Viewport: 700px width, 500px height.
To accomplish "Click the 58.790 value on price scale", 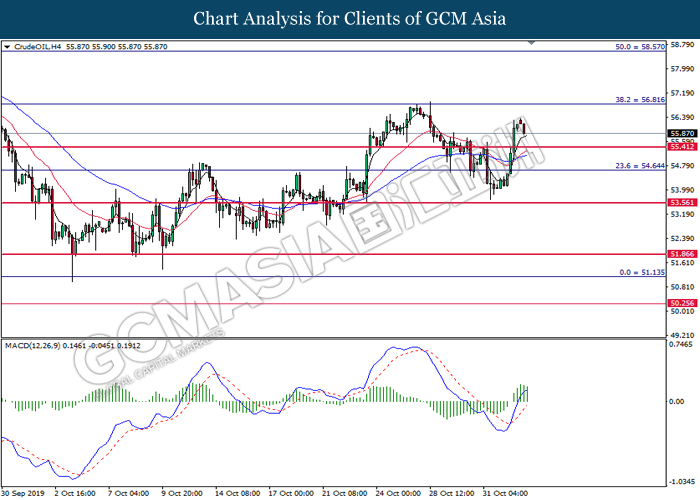I will [x=682, y=44].
